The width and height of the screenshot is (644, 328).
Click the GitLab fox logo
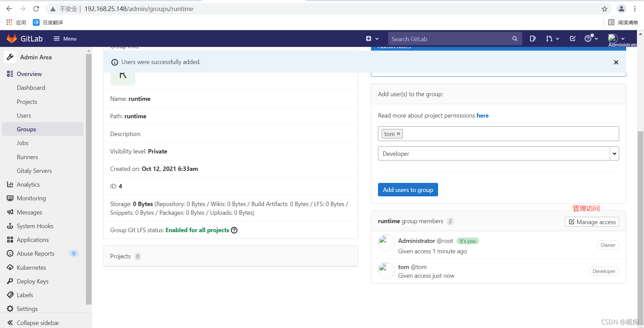12,39
